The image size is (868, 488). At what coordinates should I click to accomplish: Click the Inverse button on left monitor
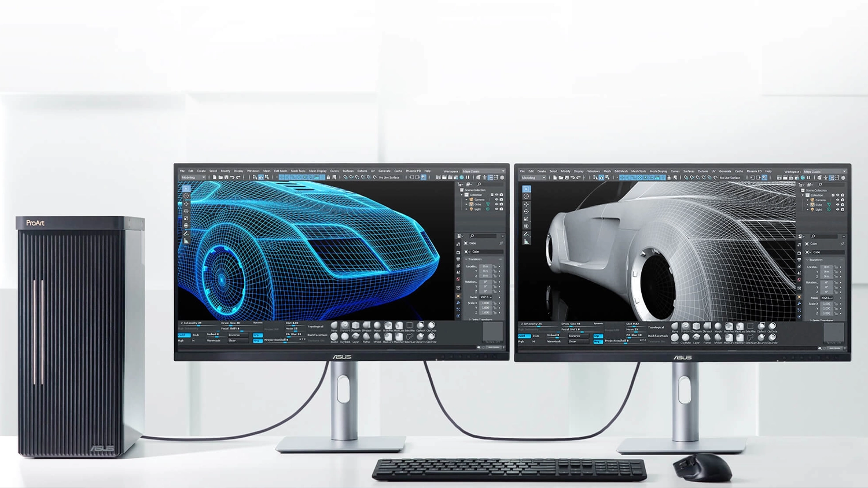238,335
